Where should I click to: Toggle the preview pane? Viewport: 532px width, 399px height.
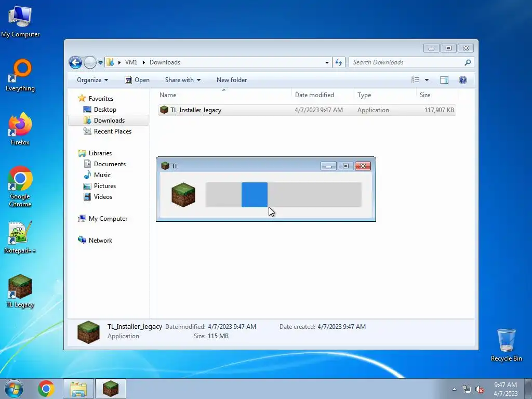(444, 80)
